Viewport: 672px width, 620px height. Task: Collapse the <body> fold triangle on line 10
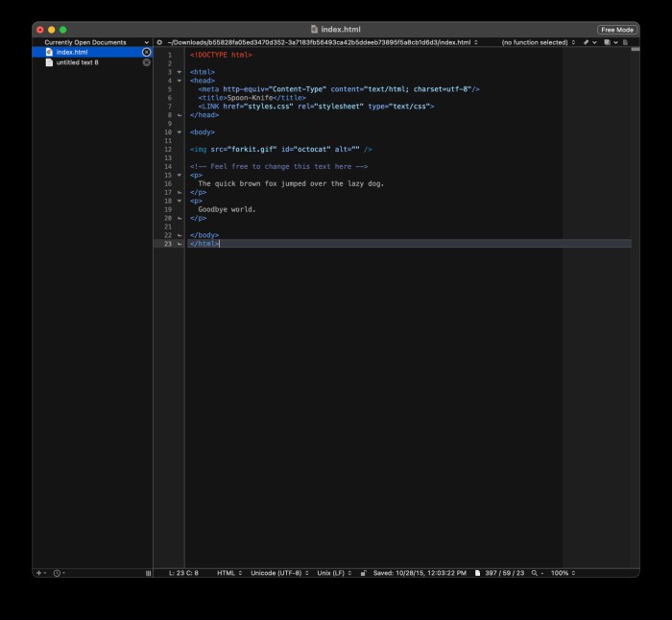pos(179,132)
